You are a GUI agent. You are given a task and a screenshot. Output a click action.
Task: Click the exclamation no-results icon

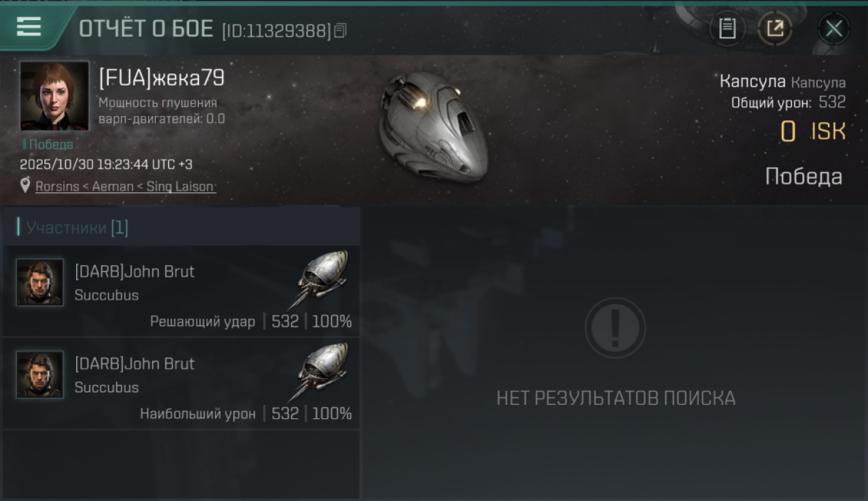click(x=615, y=328)
